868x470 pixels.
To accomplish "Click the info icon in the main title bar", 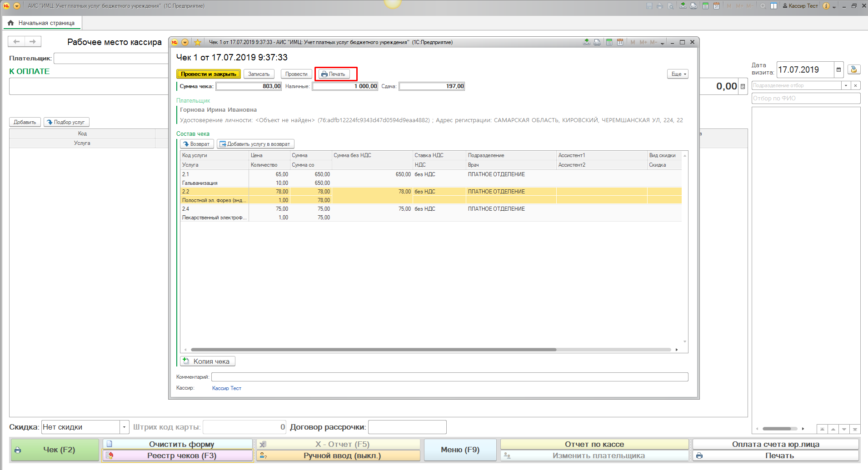I will pos(826,6).
